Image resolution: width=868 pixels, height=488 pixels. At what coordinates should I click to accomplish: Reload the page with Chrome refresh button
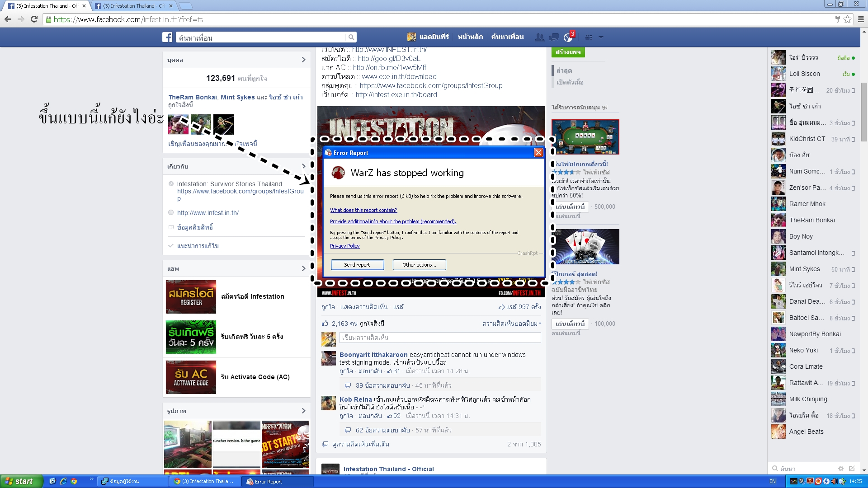34,19
